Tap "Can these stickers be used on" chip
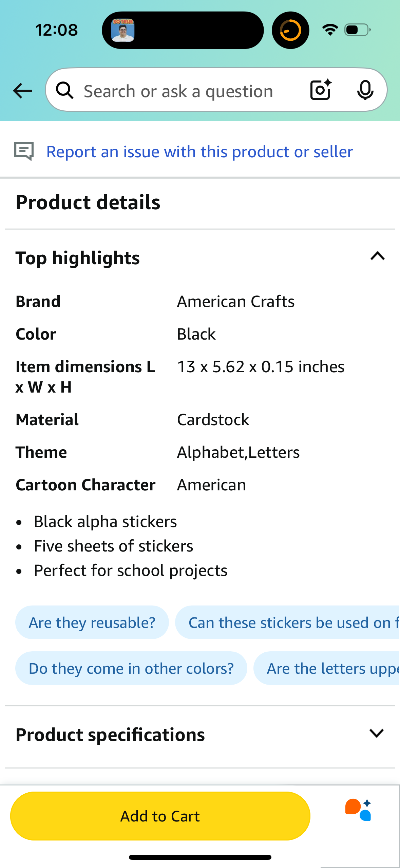This screenshot has width=400, height=868. coord(288,622)
